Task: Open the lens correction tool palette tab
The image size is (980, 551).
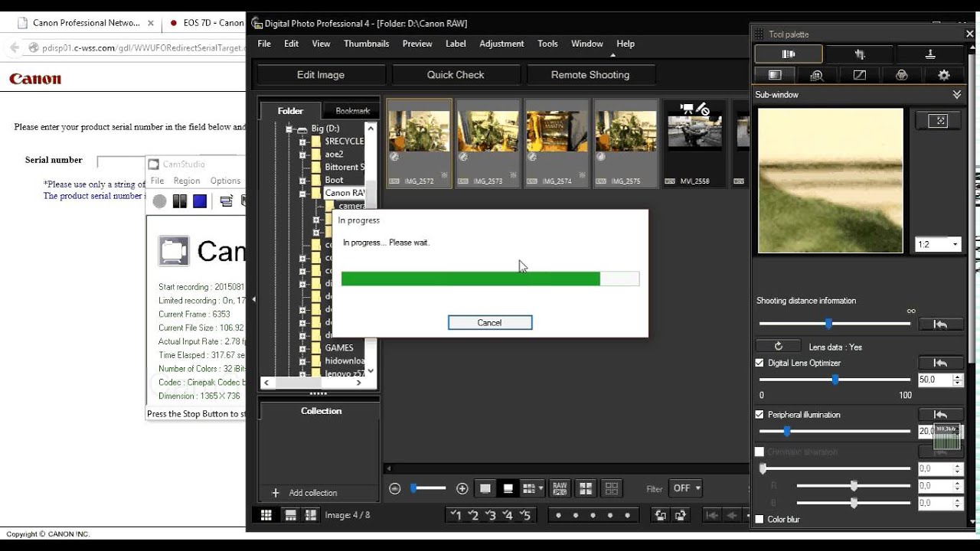Action: pyautogui.click(x=789, y=54)
